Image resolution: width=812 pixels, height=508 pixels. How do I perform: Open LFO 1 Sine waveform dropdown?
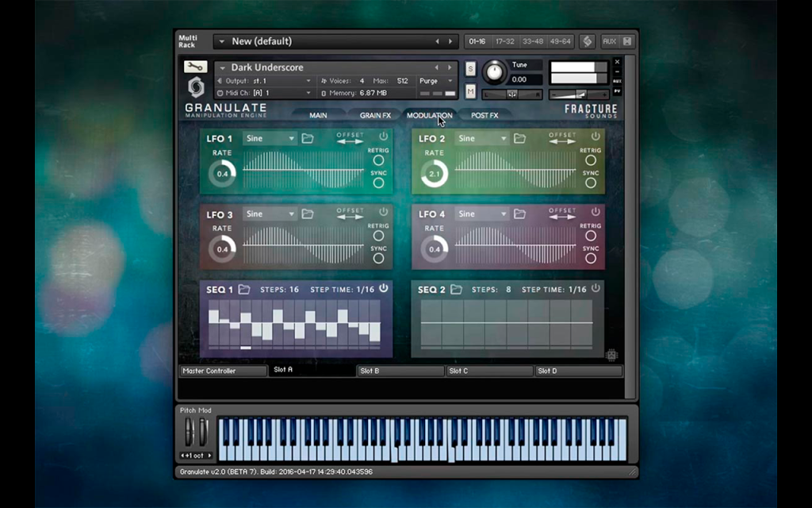[x=270, y=138]
